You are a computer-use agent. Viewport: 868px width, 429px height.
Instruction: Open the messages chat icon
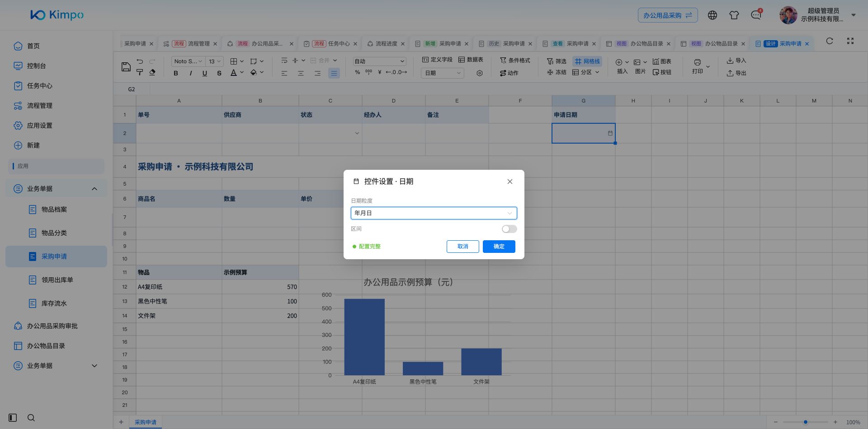coord(756,15)
